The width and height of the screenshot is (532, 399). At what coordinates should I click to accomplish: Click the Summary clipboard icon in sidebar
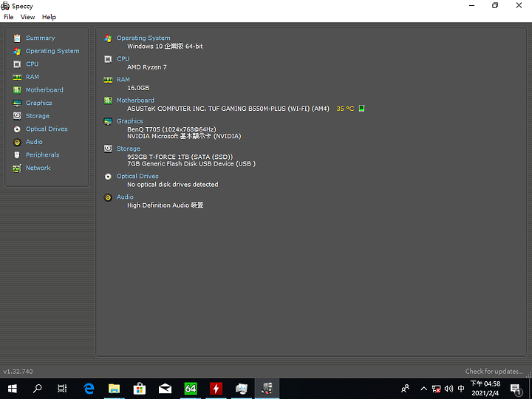click(x=17, y=38)
